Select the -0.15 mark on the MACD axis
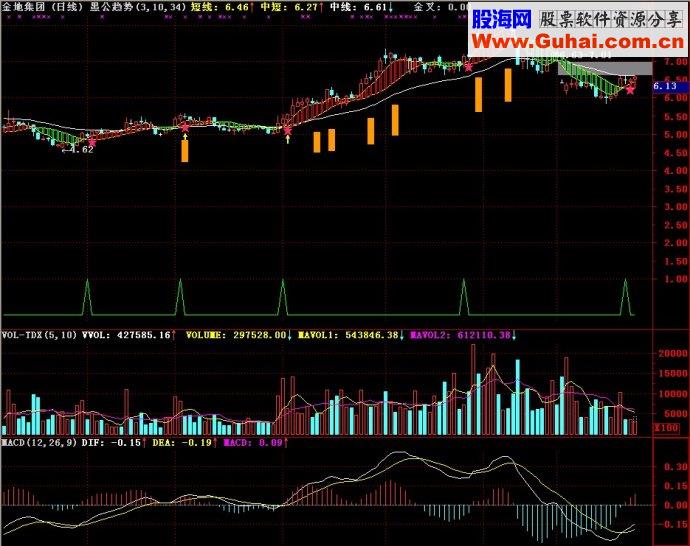The height and width of the screenshot is (546, 690). (x=674, y=525)
